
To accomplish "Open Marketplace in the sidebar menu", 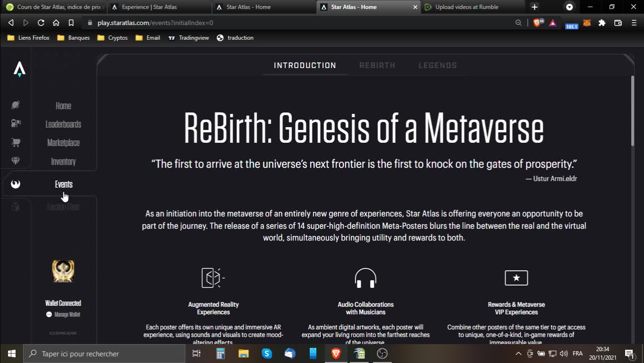I will tap(63, 143).
